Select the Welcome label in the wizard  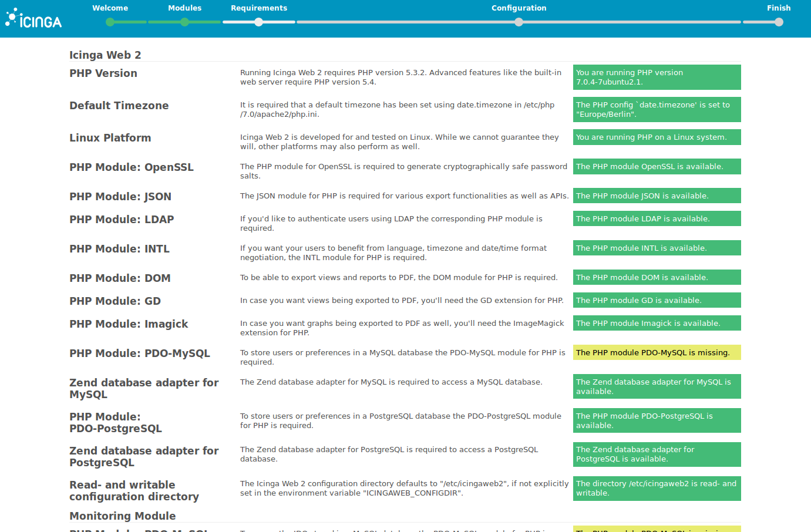click(110, 8)
